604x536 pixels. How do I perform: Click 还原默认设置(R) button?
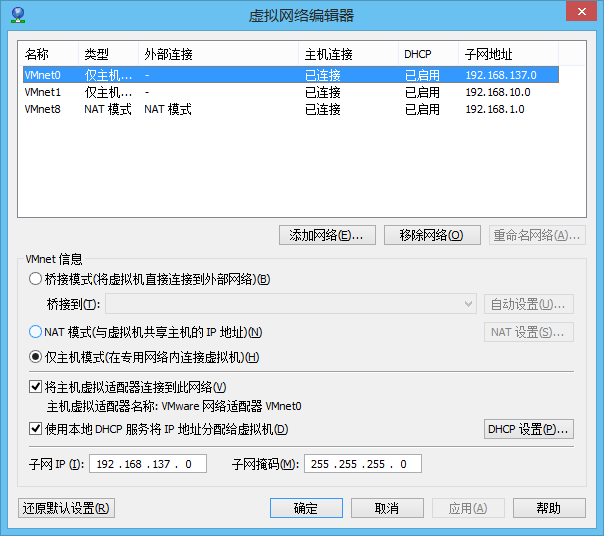click(66, 508)
